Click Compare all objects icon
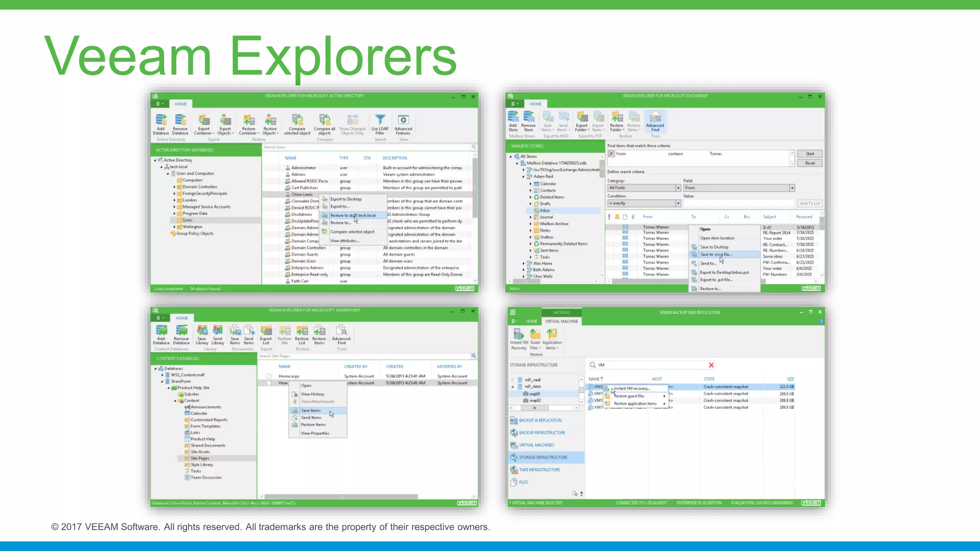Viewport: 980px width, 551px height. pos(324,124)
